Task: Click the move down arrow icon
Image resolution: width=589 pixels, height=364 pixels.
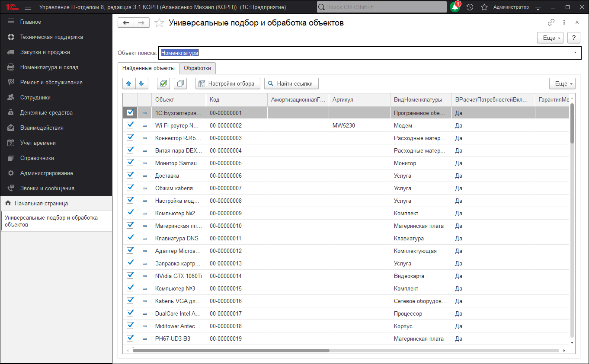Action: point(142,83)
